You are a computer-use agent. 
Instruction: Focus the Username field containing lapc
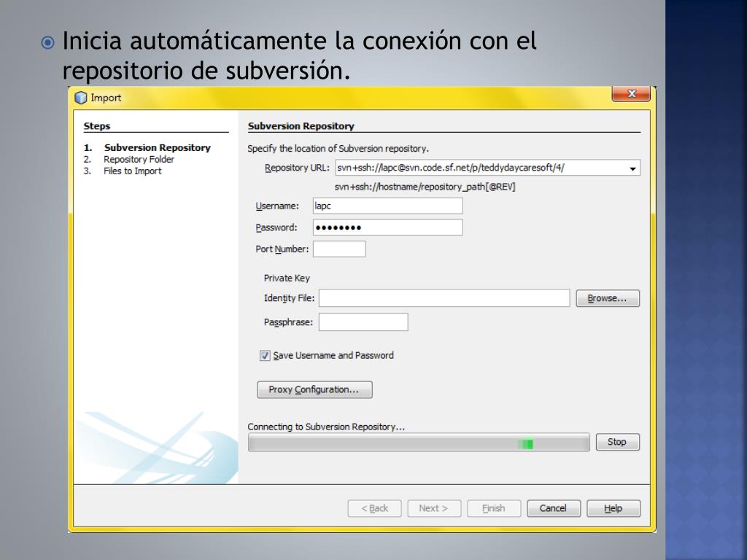(x=388, y=206)
